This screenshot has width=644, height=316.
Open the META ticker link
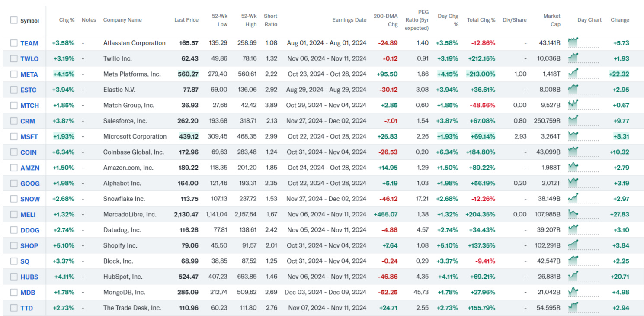(x=29, y=74)
